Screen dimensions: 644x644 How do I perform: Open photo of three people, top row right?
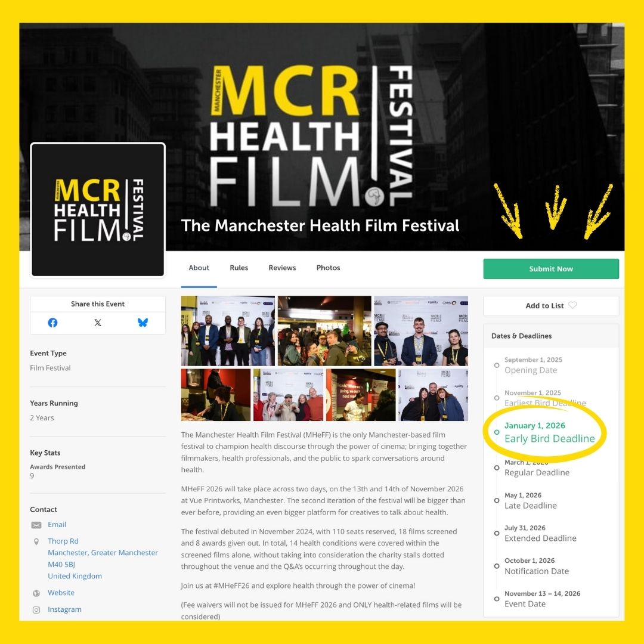point(421,330)
